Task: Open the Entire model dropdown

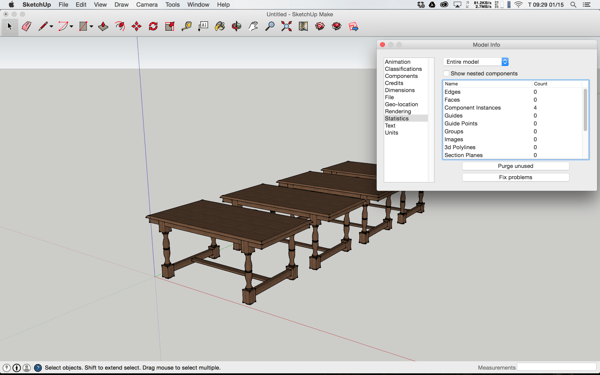Action: [476, 62]
